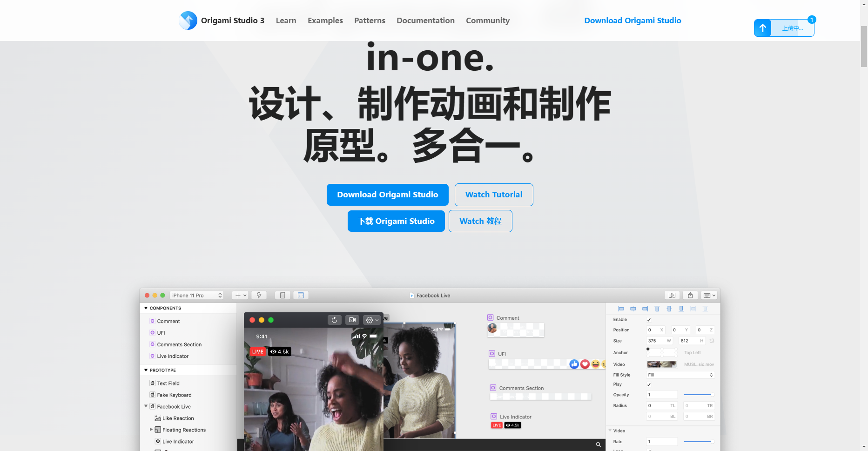
Task: Collapse the COMPONENTS section
Action: [x=146, y=308]
